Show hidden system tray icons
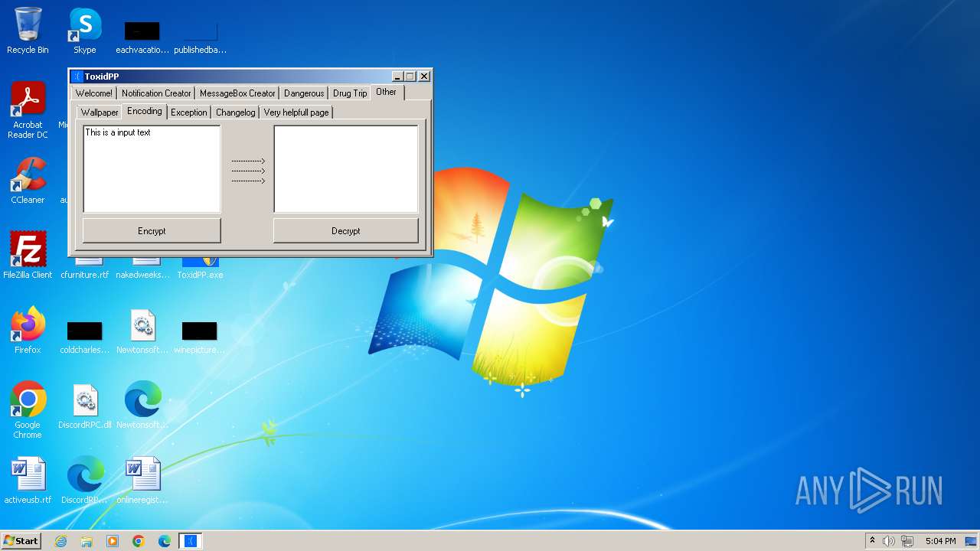This screenshot has width=980, height=551. click(x=872, y=541)
